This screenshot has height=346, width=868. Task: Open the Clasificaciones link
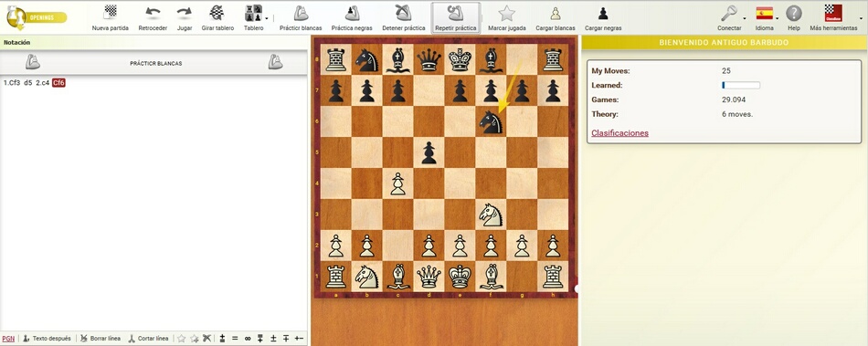(x=619, y=133)
